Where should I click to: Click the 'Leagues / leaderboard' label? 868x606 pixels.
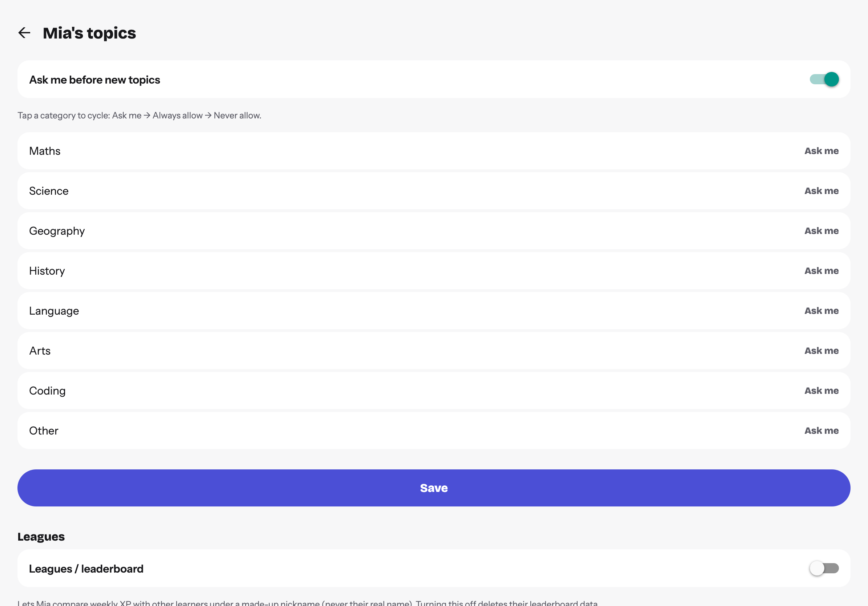86,569
